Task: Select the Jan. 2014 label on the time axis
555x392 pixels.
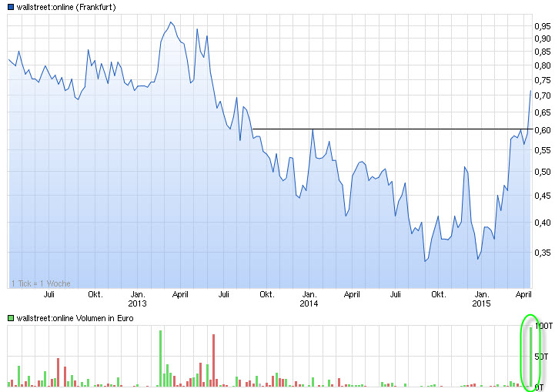Action: point(309,299)
